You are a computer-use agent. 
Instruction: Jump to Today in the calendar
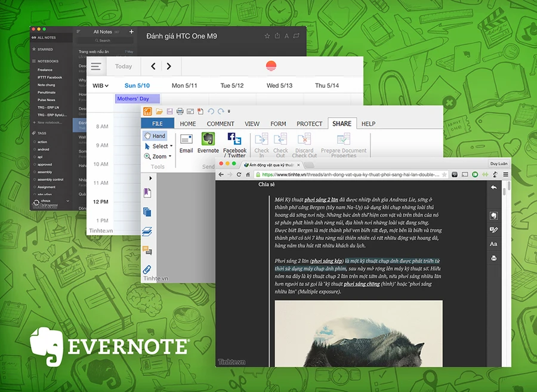[124, 66]
